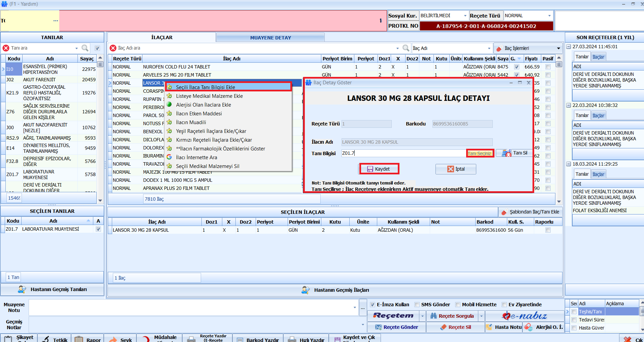Viewport: 644px width, 342px height.
Task: Click the Reçetem logo button
Action: point(393,316)
